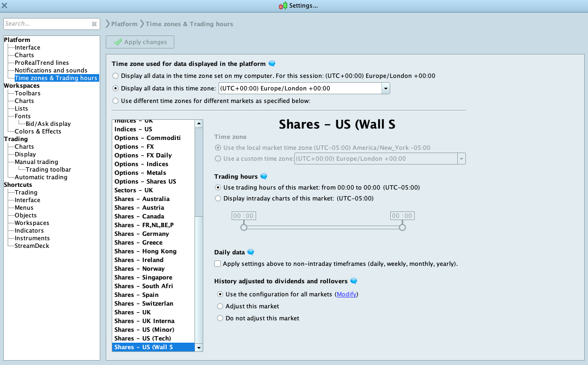The height and width of the screenshot is (365, 588).
Task: Select 'Display all data in this time zone' radio
Action: click(x=116, y=88)
